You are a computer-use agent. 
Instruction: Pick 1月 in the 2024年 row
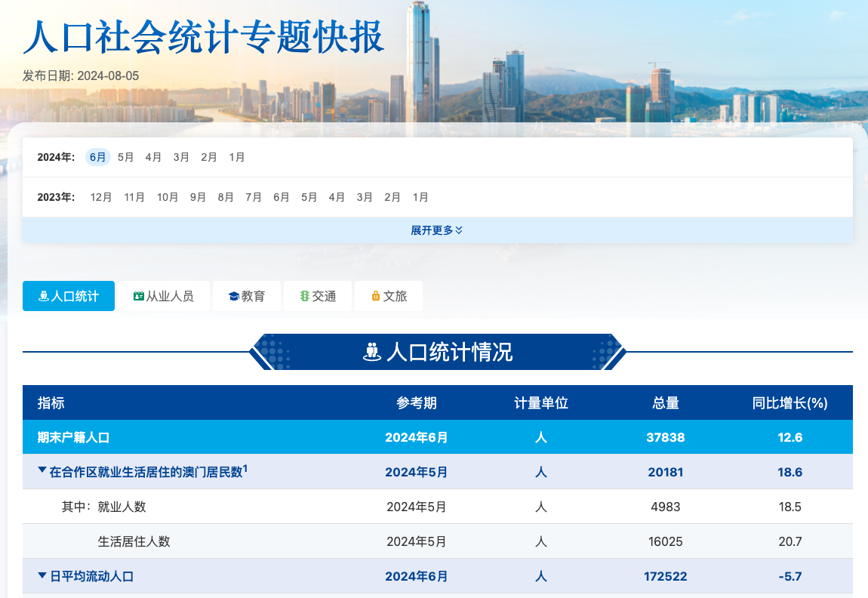237,157
